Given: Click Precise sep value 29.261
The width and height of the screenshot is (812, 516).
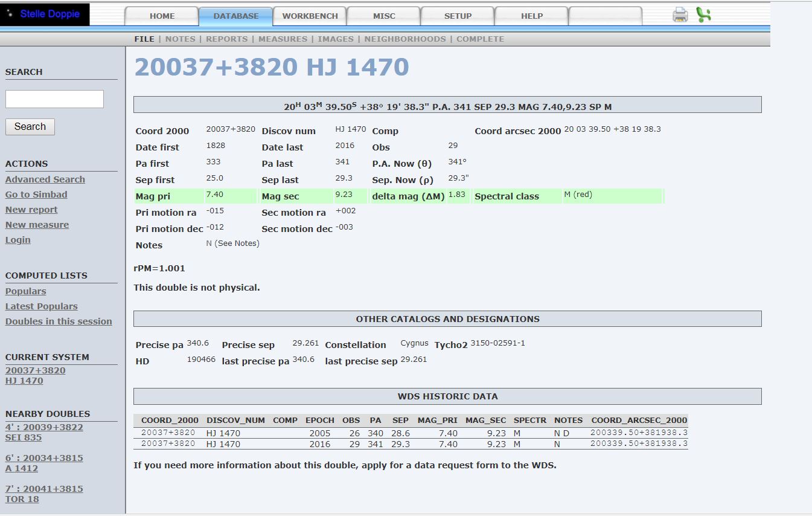Looking at the screenshot, I should (305, 343).
